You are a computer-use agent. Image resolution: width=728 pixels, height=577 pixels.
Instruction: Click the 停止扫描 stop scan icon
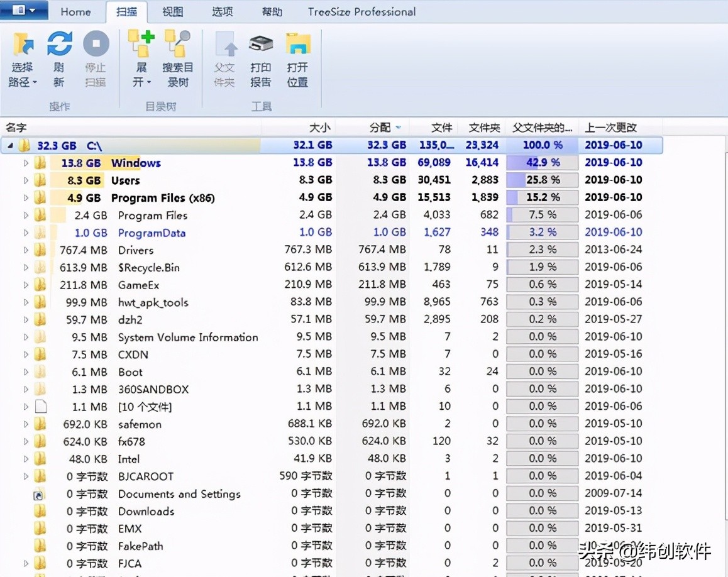(96, 45)
